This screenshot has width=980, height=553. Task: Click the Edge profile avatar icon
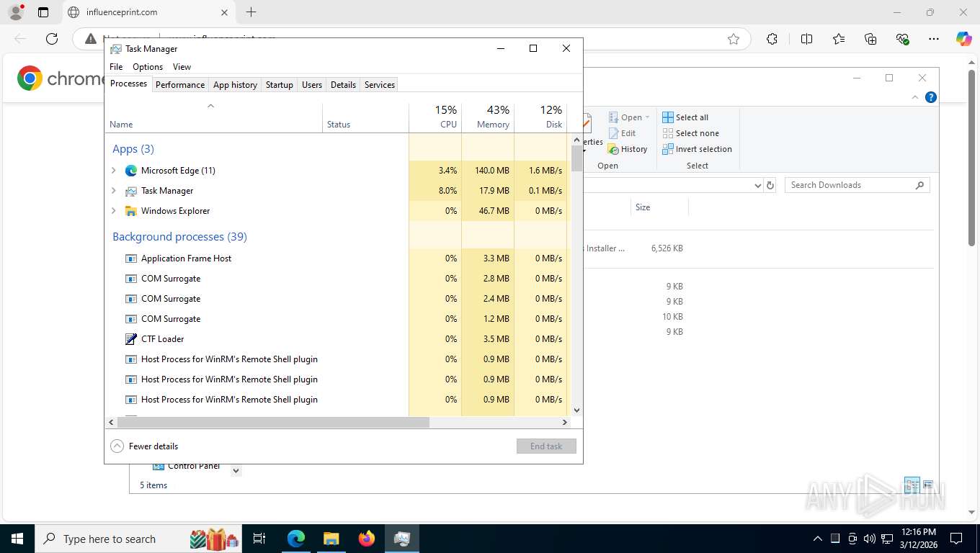click(x=15, y=12)
